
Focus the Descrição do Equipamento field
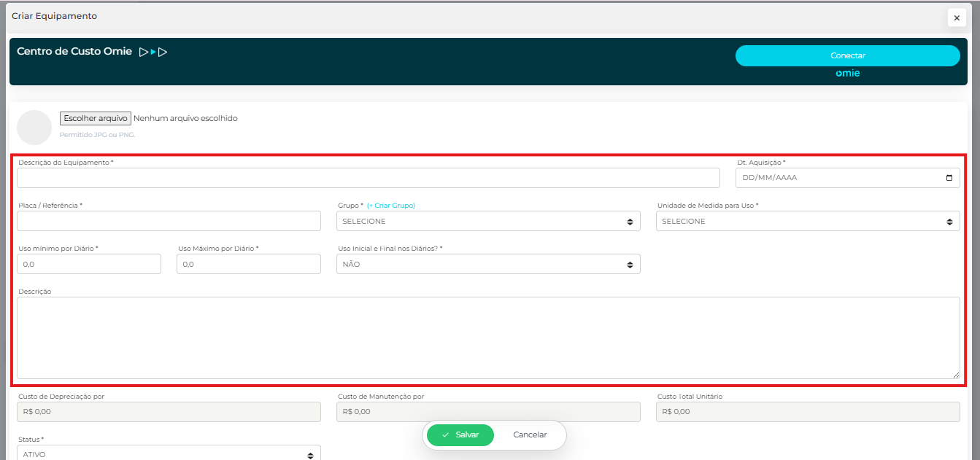tap(368, 178)
